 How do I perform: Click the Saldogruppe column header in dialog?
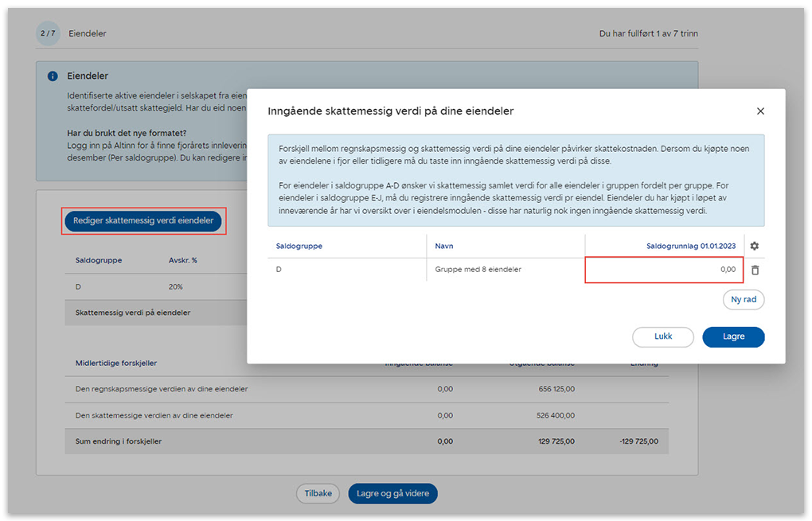(x=299, y=246)
